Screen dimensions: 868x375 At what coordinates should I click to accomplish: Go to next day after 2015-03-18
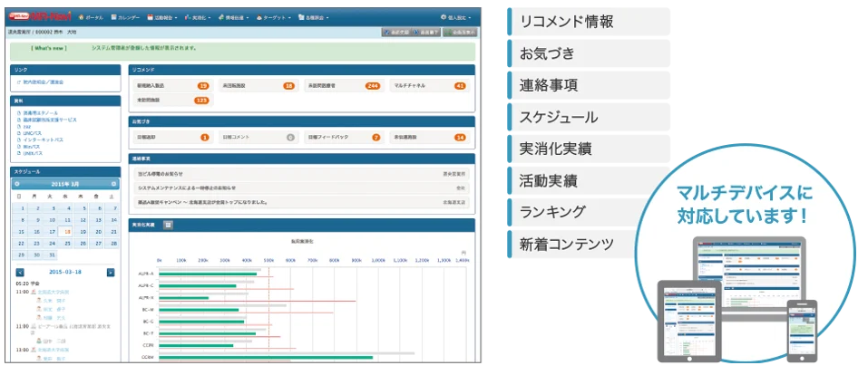pos(111,272)
